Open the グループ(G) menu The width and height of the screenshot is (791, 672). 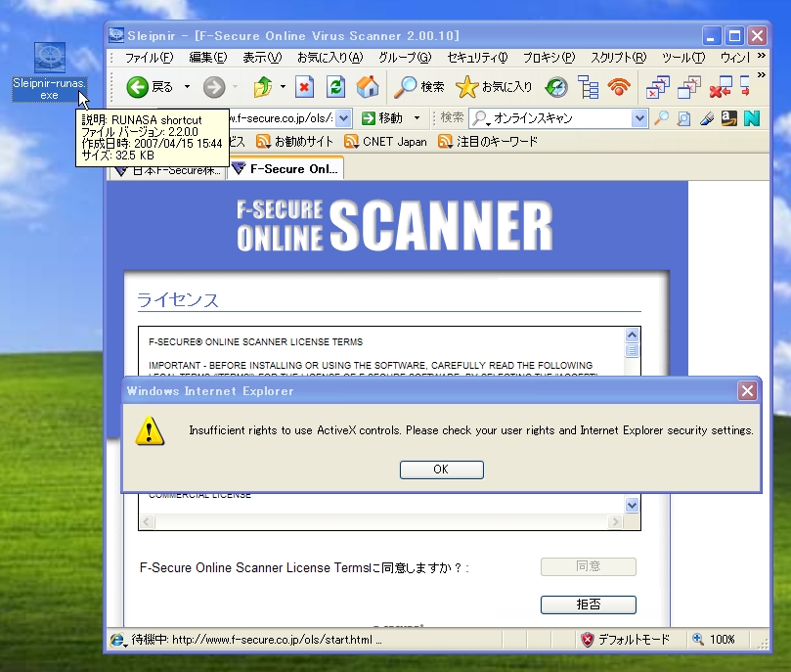pyautogui.click(x=405, y=58)
